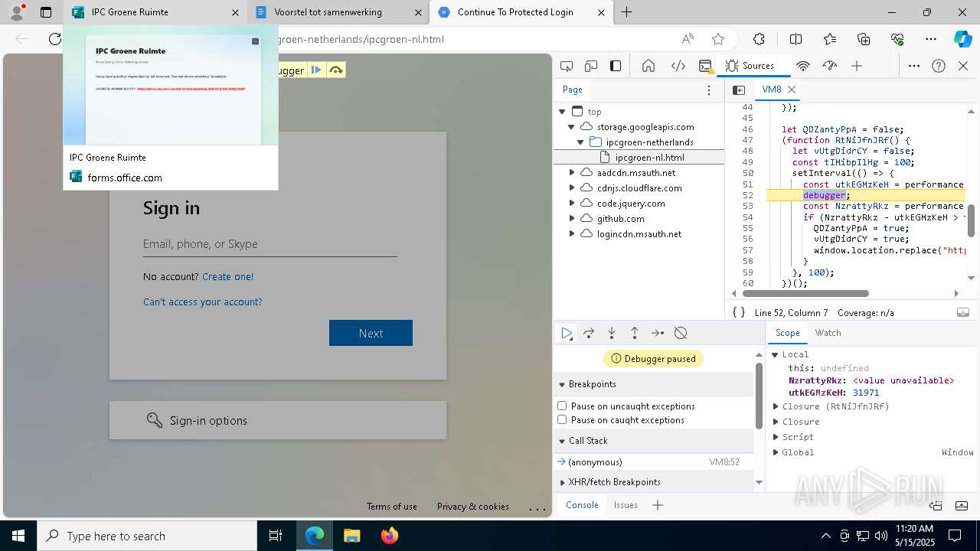Click the Inspect element tool in DevTools
Screen dimensions: 980x551
[x=567, y=66]
